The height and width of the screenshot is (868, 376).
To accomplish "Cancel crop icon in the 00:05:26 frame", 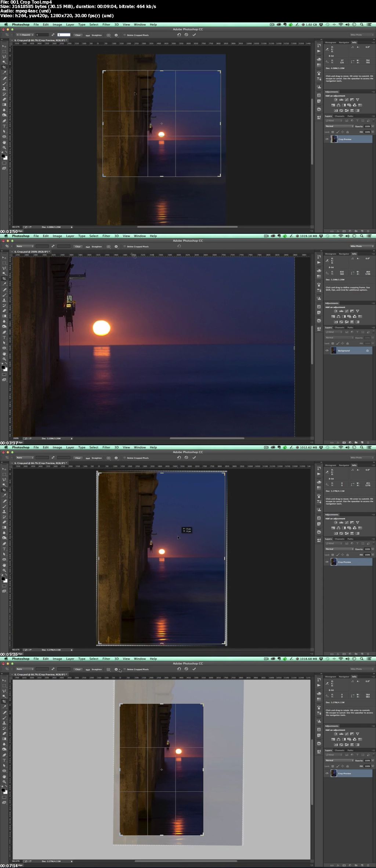I will [x=186, y=458].
